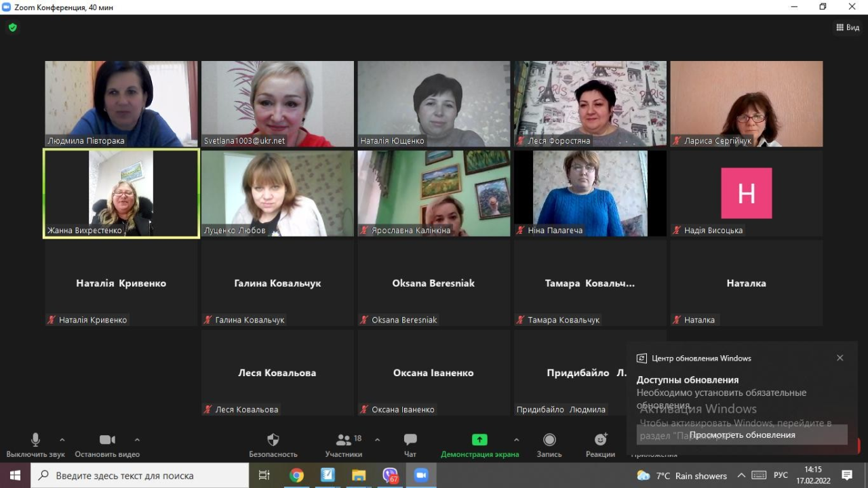This screenshot has height=488, width=868.
Task: Select Наталка participant tile
Action: pos(747,283)
